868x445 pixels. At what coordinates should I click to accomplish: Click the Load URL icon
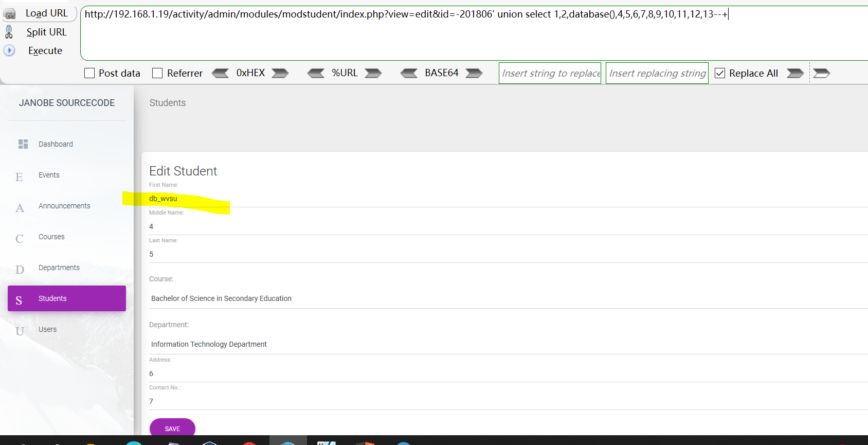pos(9,13)
